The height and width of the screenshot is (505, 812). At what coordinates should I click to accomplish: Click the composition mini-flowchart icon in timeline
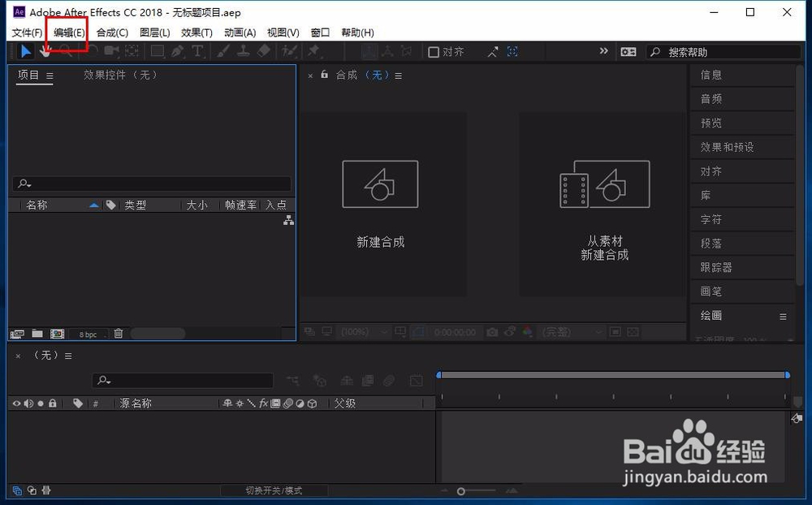point(292,382)
